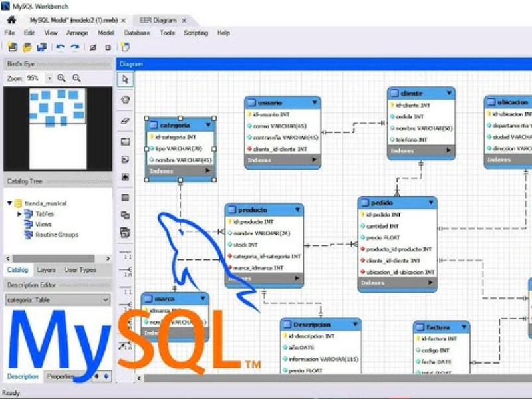The image size is (532, 399).
Task: Toggle the align-to-grid square icon
Action: click(x=108, y=47)
